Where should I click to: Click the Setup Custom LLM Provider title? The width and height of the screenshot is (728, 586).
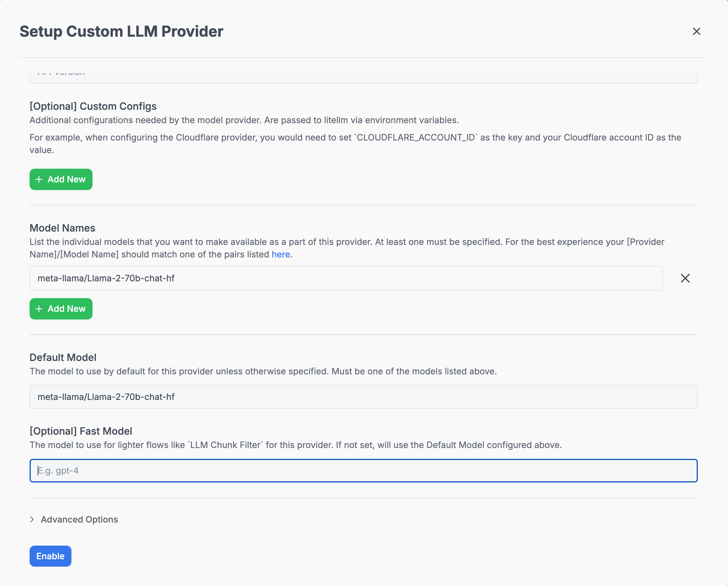pyautogui.click(x=121, y=31)
